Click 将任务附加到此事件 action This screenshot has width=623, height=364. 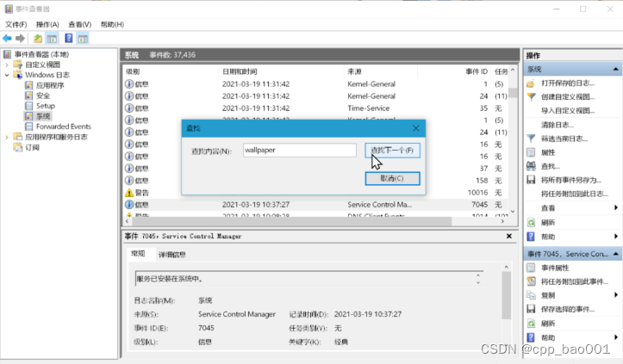(575, 282)
